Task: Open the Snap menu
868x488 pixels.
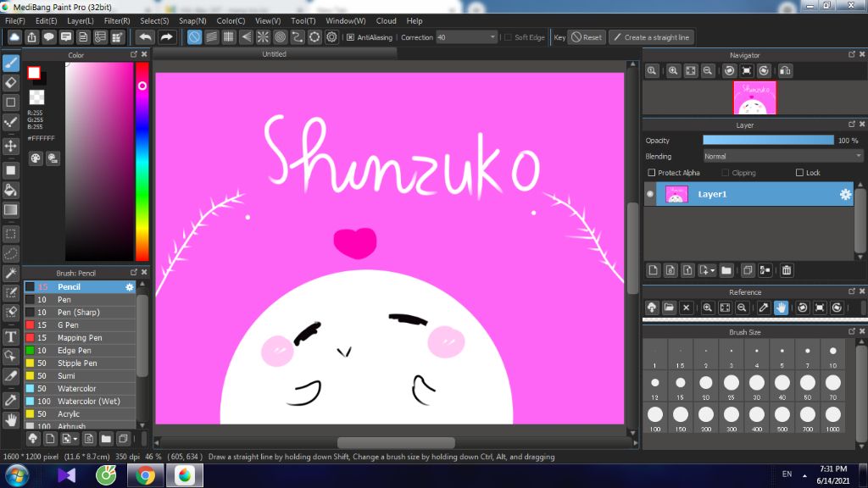Action: click(x=192, y=20)
